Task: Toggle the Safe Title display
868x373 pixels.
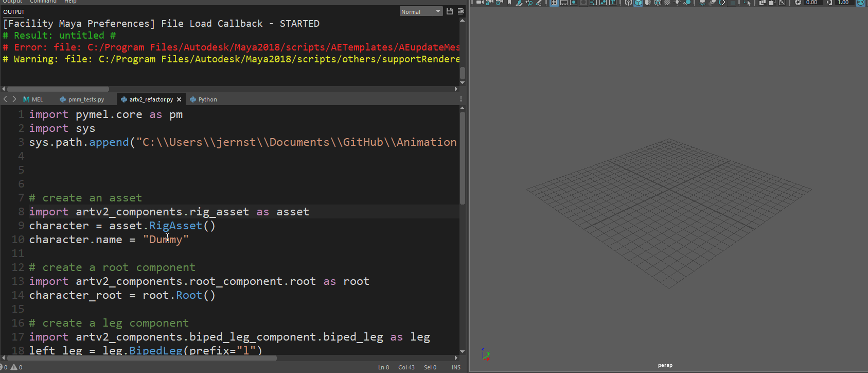Action: [613, 3]
